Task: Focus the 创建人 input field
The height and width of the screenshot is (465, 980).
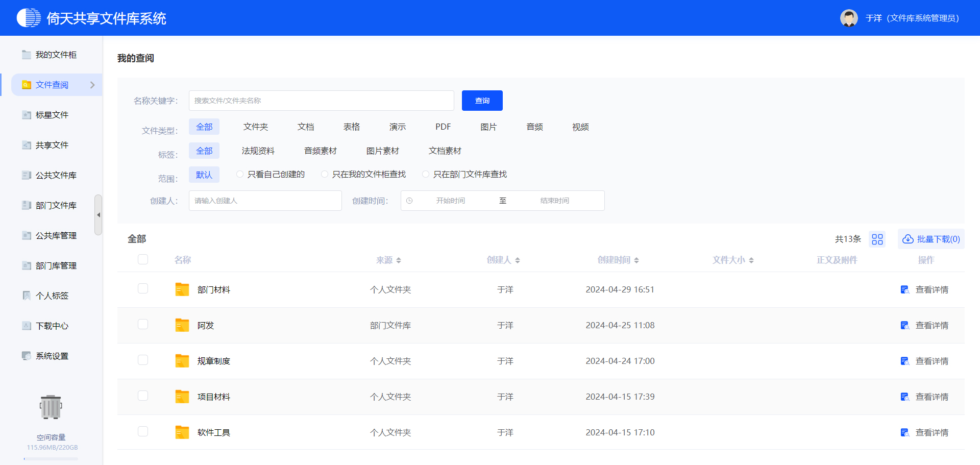Action: pyautogui.click(x=265, y=201)
